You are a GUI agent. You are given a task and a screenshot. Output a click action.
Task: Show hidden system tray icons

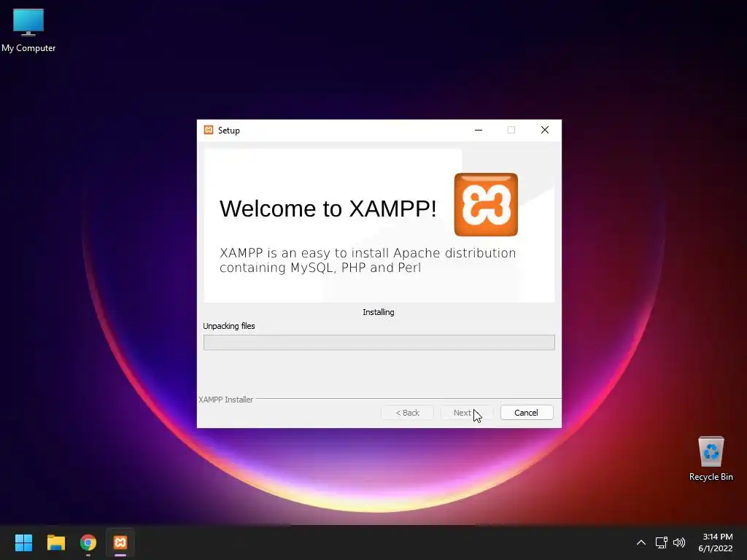point(641,542)
